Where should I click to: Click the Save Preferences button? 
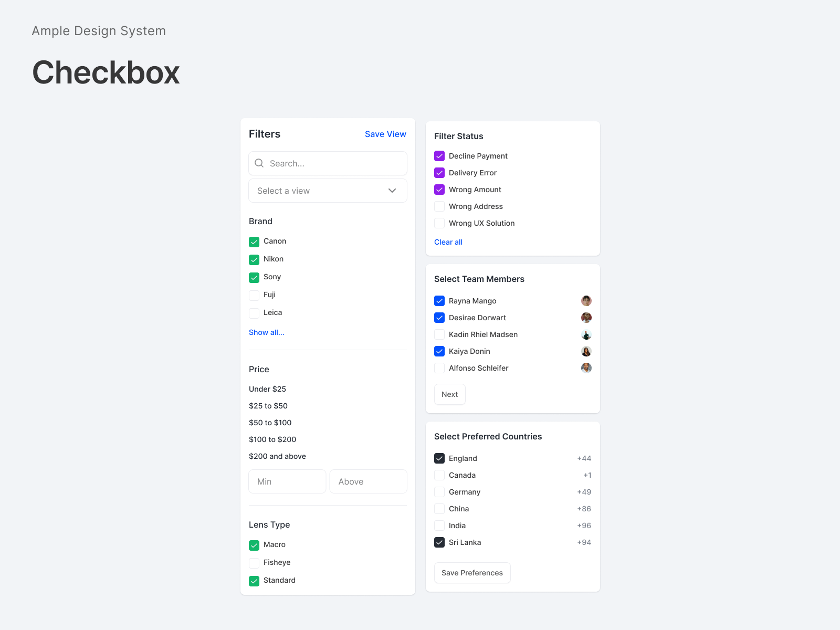472,573
